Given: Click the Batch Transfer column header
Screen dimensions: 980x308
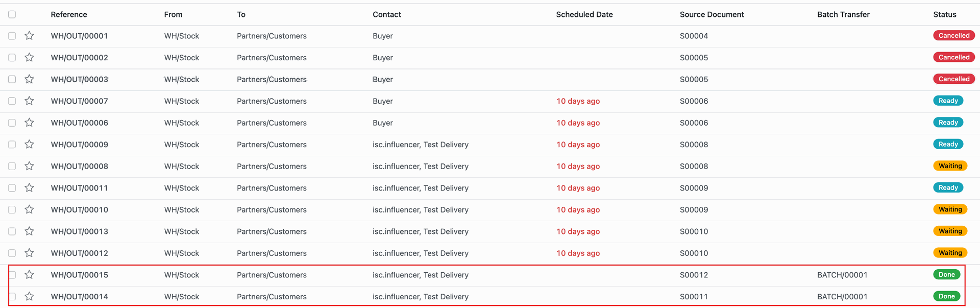Looking at the screenshot, I should point(843,14).
